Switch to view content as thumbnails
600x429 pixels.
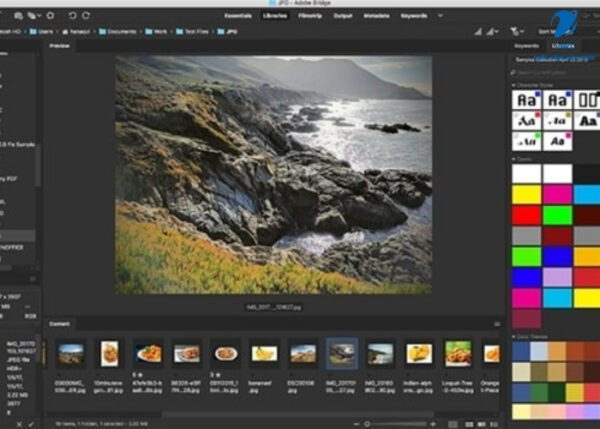click(x=469, y=424)
